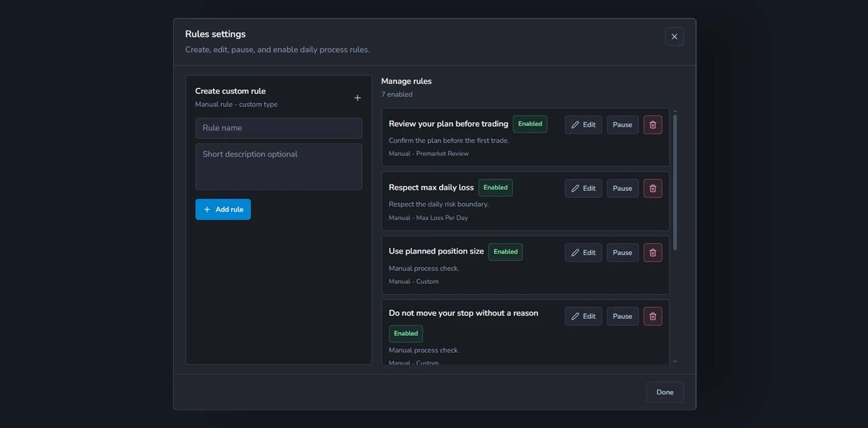
Task: Delete the 'Review your plan before trading' rule
Action: pos(653,124)
